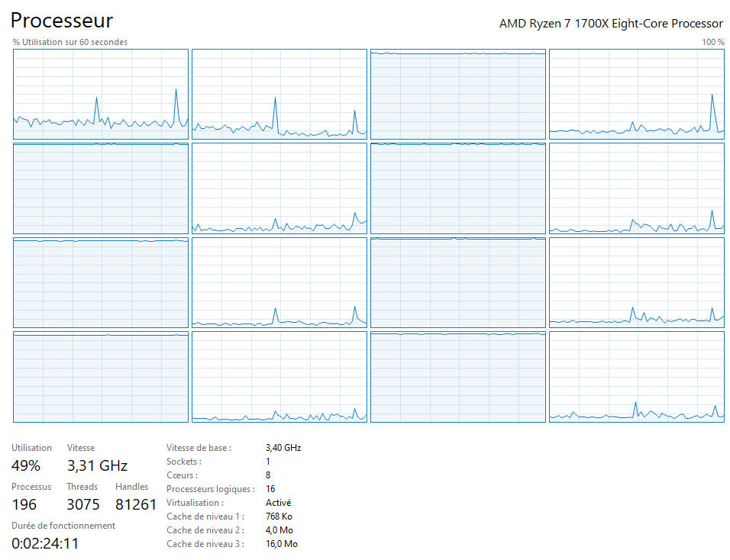Select the Processus count 196
This screenshot has width=730, height=560.
24,504
